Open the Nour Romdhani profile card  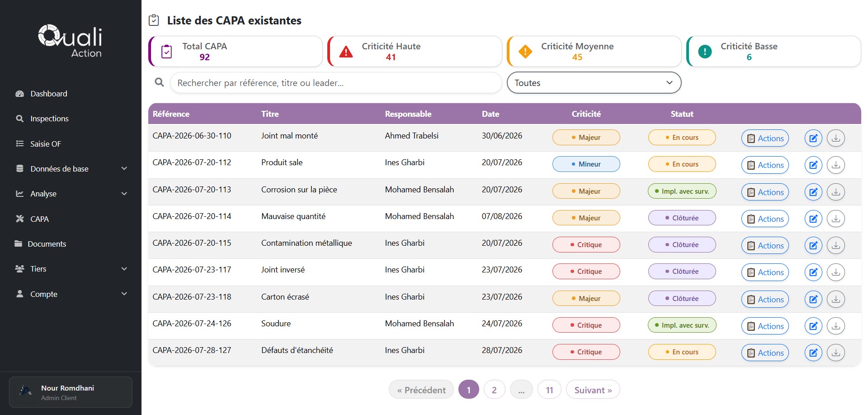[x=71, y=392]
